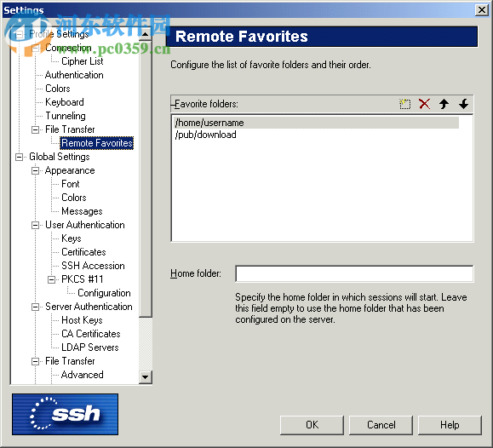Confirm settings with the OK button
This screenshot has height=448, width=493.
pos(312,425)
